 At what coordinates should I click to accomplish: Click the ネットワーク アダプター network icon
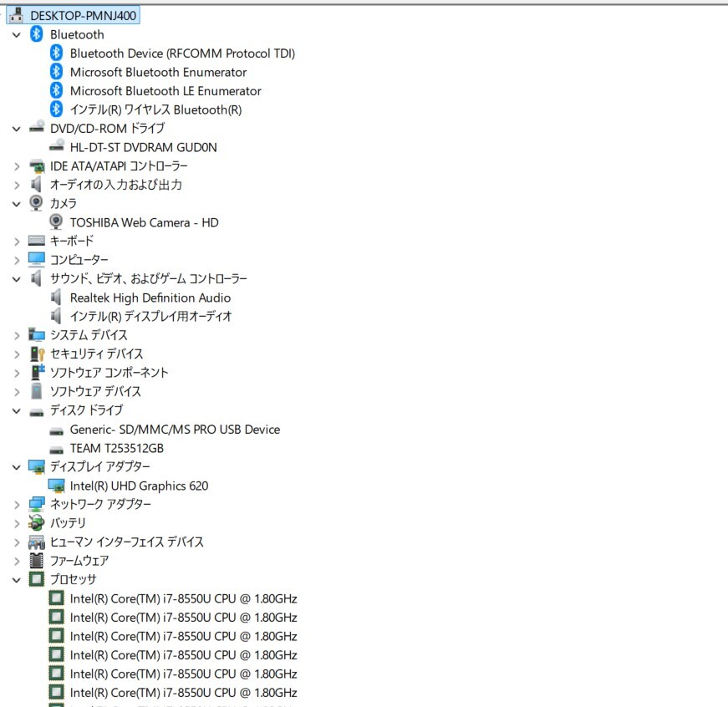point(37,504)
